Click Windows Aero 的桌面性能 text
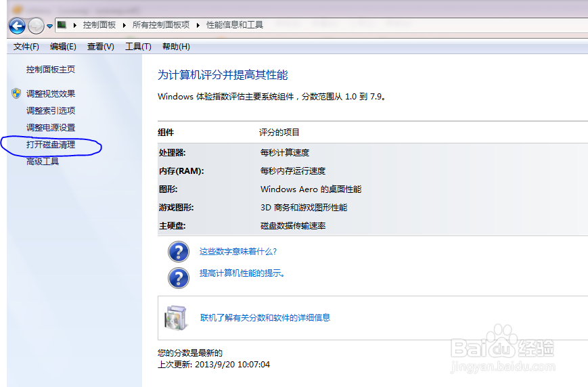Viewport: 588px width, 387px height. pyautogui.click(x=311, y=189)
